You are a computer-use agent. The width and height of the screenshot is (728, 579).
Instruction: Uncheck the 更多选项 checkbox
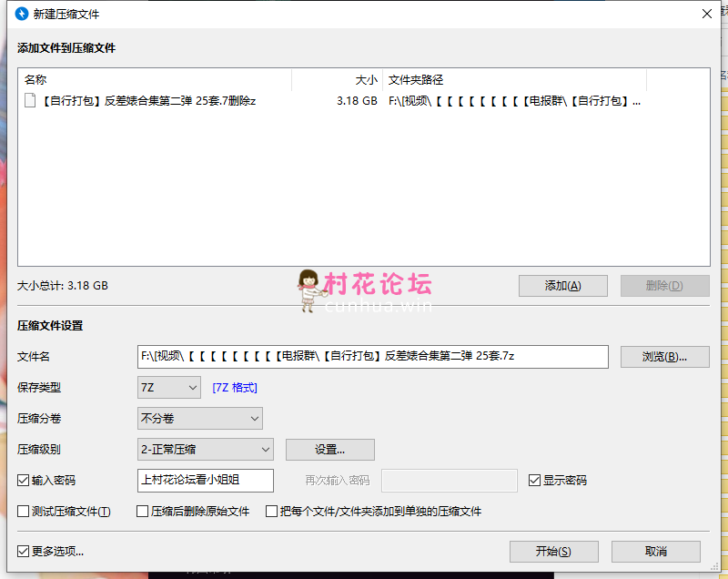tap(24, 551)
